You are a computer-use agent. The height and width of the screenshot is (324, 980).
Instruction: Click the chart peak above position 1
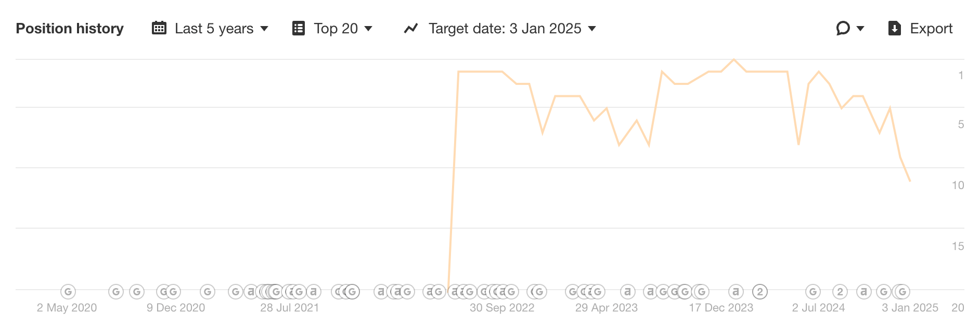point(734,60)
